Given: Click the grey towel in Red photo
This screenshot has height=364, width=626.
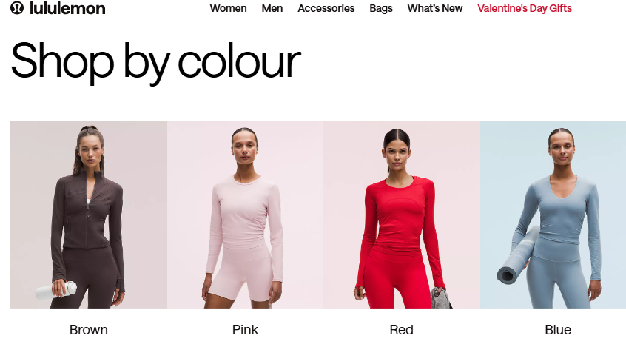Looking at the screenshot, I should click(441, 298).
